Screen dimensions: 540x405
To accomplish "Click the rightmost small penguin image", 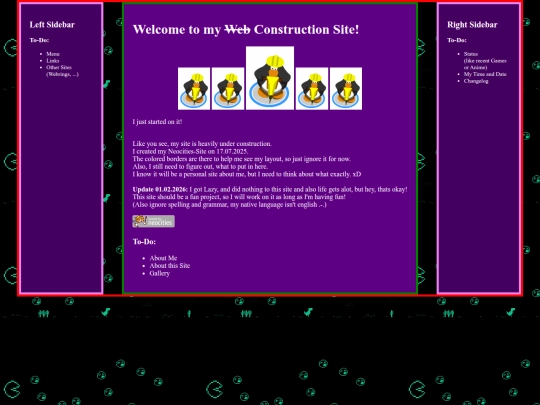I will 346,89.
